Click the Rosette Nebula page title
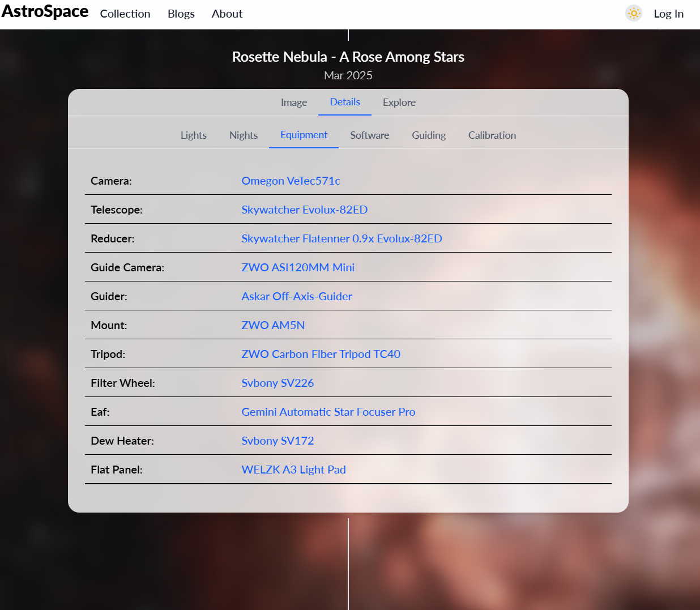700x610 pixels. pyautogui.click(x=348, y=57)
